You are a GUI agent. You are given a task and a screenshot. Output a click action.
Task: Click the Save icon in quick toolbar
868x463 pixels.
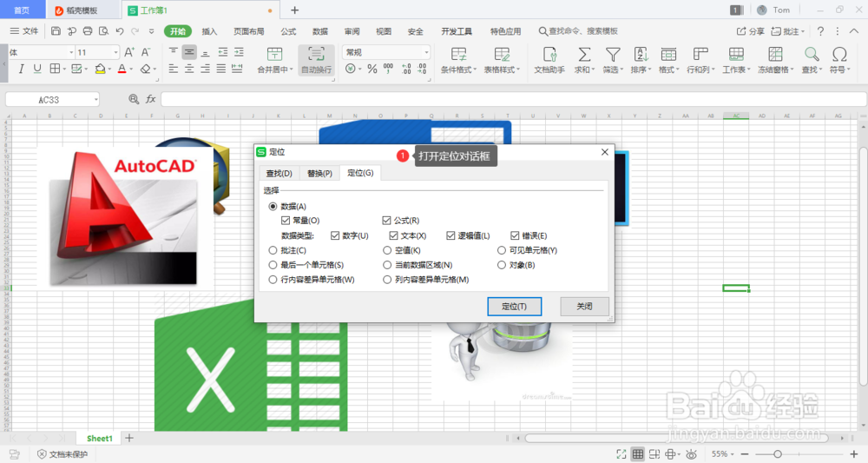click(x=56, y=31)
